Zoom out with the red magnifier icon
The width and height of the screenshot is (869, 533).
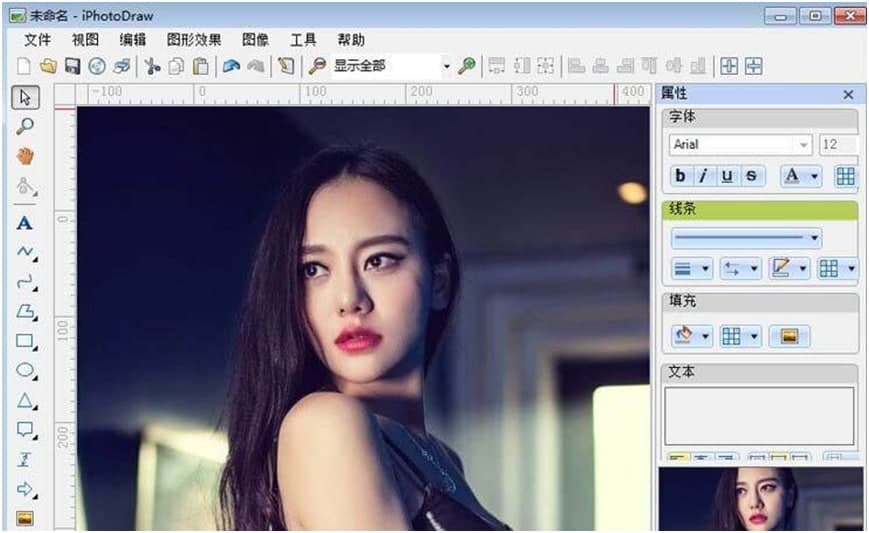point(317,66)
